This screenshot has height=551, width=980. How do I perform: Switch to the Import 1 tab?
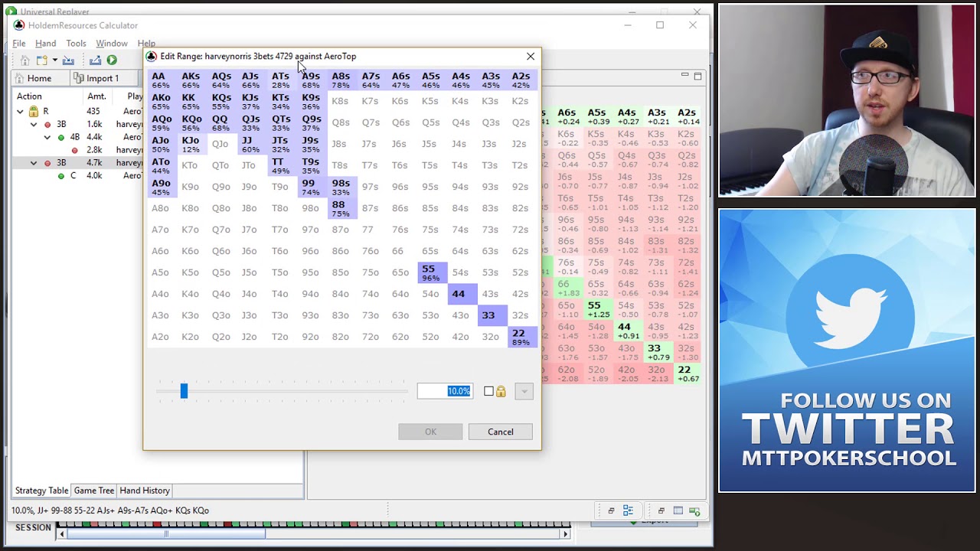click(x=103, y=78)
